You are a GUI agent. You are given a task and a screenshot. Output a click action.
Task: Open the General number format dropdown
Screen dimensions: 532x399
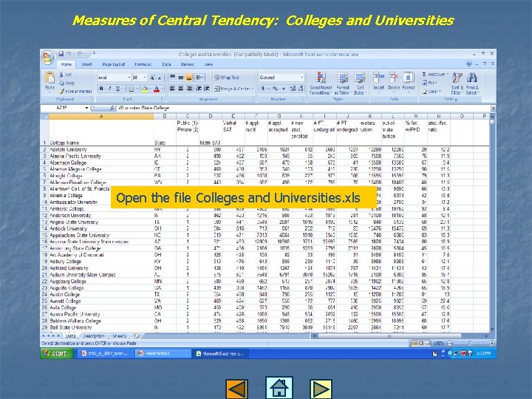coord(301,78)
